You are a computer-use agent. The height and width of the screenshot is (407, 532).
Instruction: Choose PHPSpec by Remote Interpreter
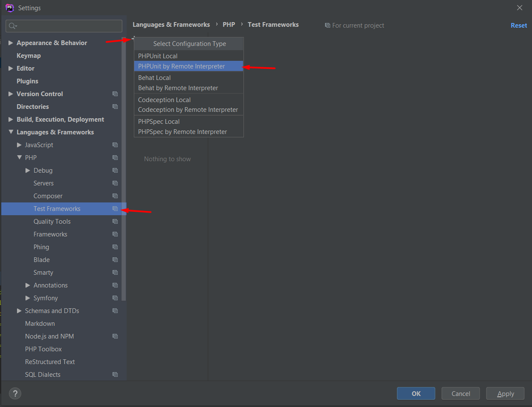189,131
